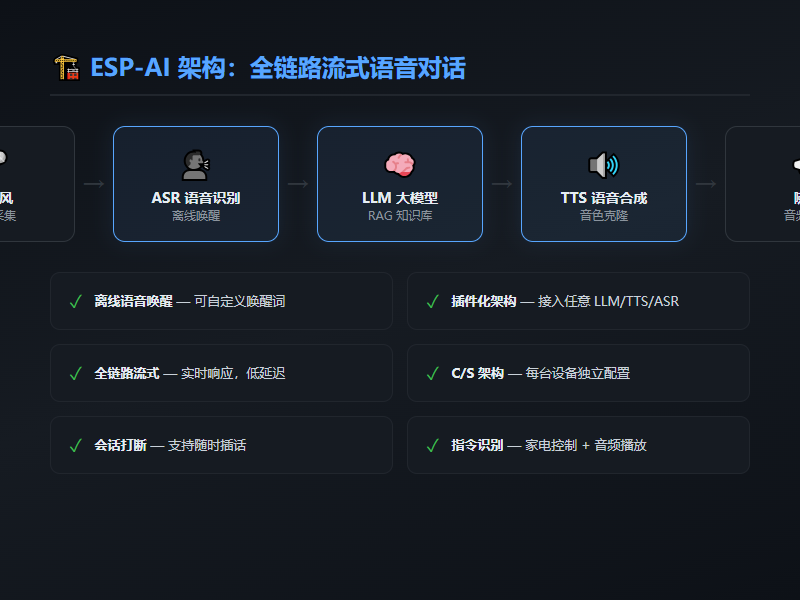The image size is (800, 600).
Task: Click the checkmark next to 离线语音唤醒
Action: pos(75,301)
